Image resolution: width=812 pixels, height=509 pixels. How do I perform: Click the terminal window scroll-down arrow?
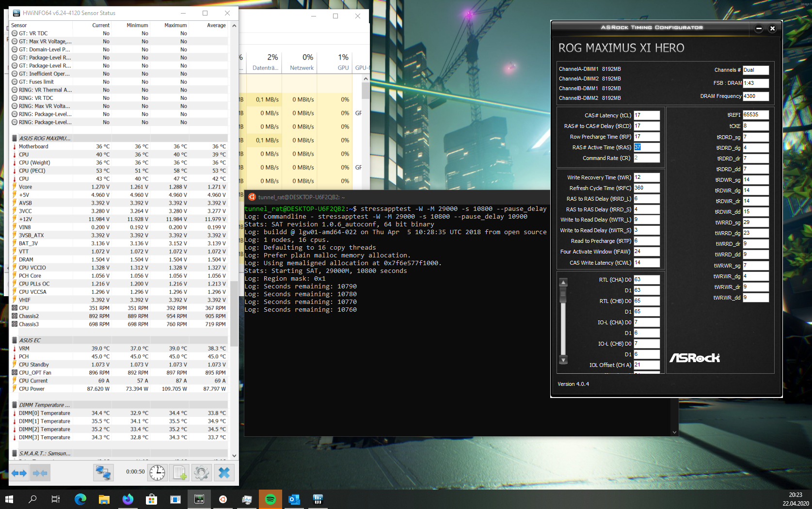[674, 432]
